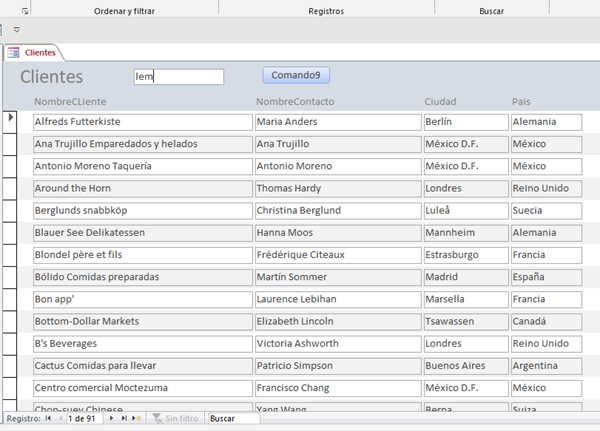The width and height of the screenshot is (600, 431).
Task: Jump to the last record
Action: [123, 419]
